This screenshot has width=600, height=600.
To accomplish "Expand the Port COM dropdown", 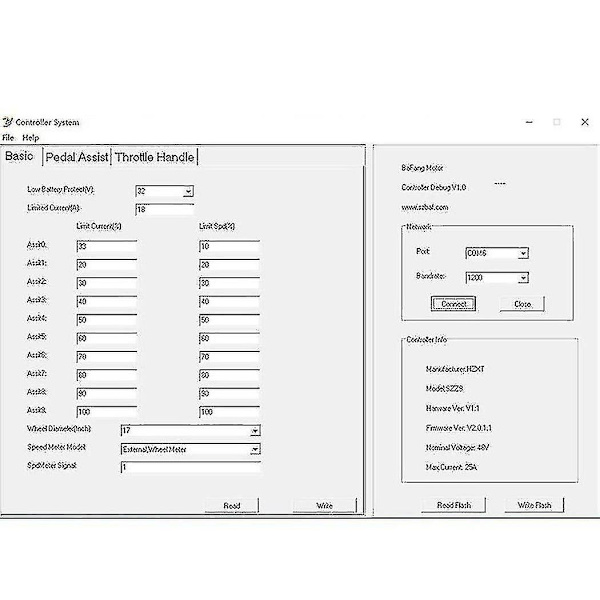I will [x=523, y=253].
